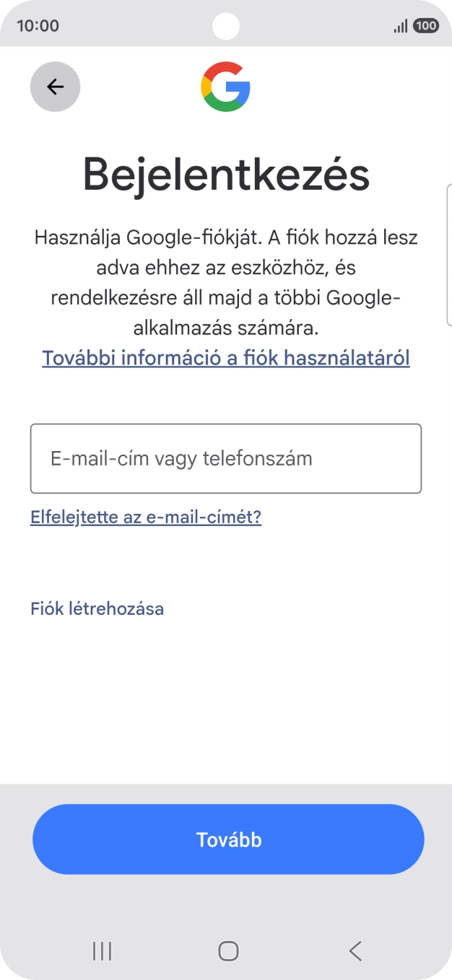452x980 pixels.
Task: Click the scrollbar on the right edge
Action: (x=449, y=253)
